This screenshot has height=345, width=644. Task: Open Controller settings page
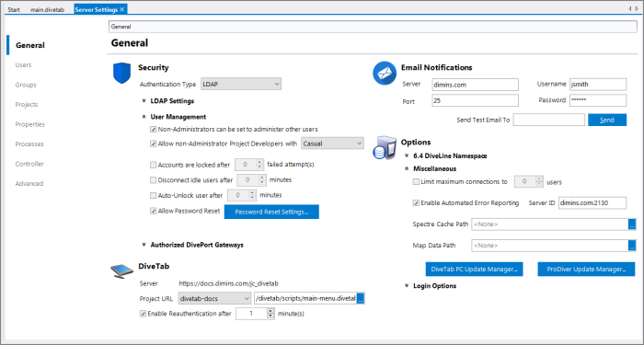pos(29,164)
